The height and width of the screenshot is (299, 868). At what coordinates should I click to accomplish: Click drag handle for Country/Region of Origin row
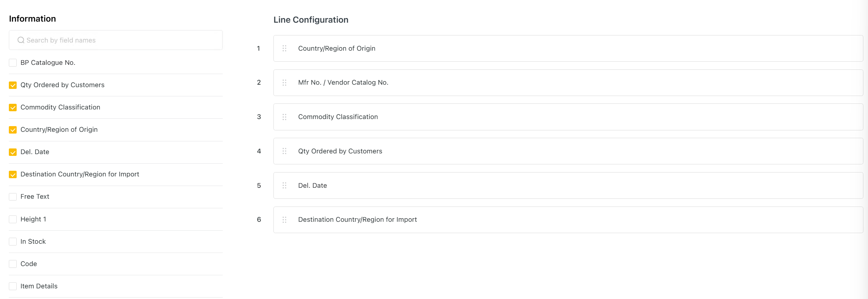284,49
